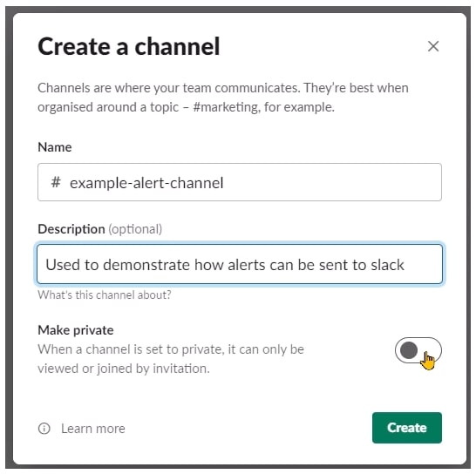Viewport: 476px width, 474px height.
Task: Click the info icon beside Learn more
Action: pos(44,429)
